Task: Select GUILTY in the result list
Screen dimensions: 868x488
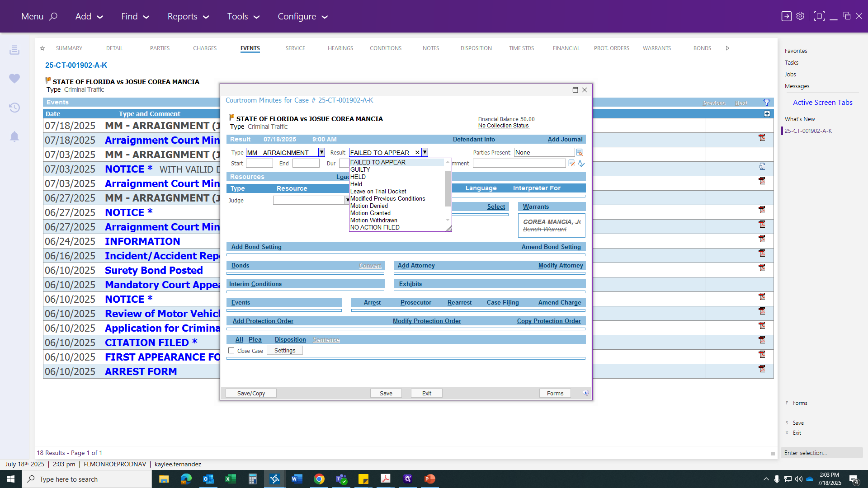Action: click(360, 169)
